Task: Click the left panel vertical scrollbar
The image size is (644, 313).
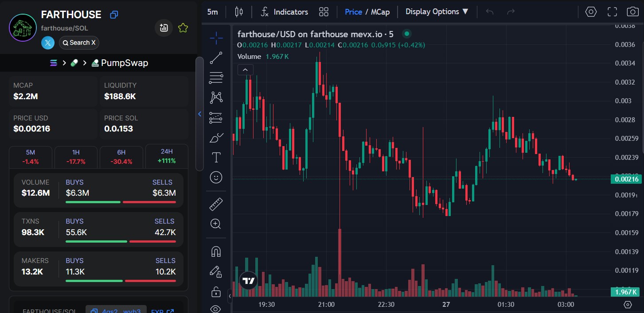Action: click(199, 113)
